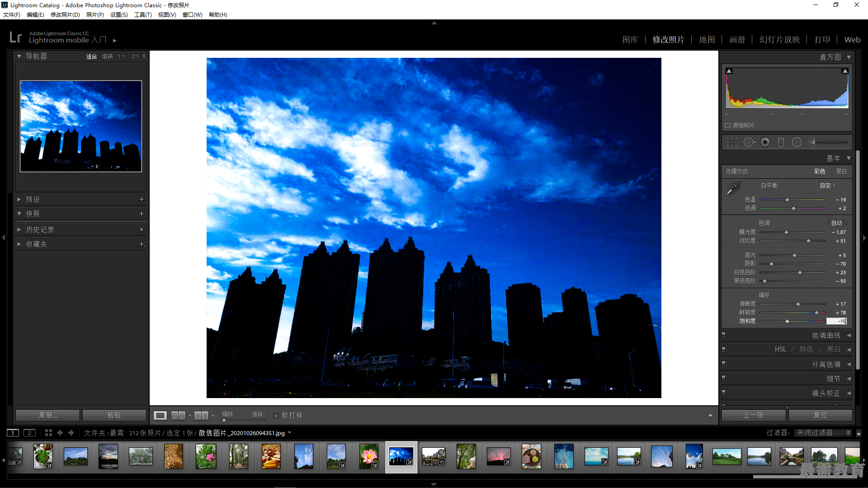868x488 pixels.
Task: Click the 复制... copy settings button
Action: tap(47, 415)
